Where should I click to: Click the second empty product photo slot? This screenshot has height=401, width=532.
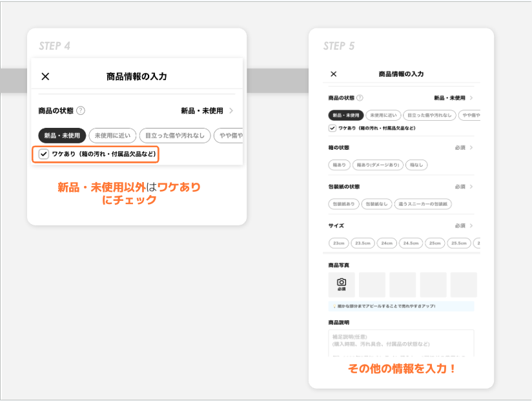402,285
